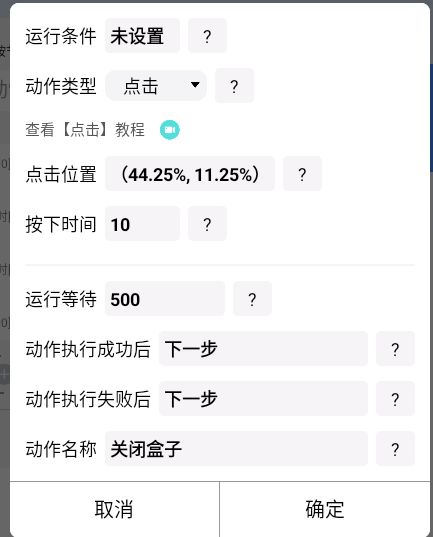This screenshot has height=537, width=433.
Task: Focus the 按下时间 field with value 10
Action: (x=142, y=224)
